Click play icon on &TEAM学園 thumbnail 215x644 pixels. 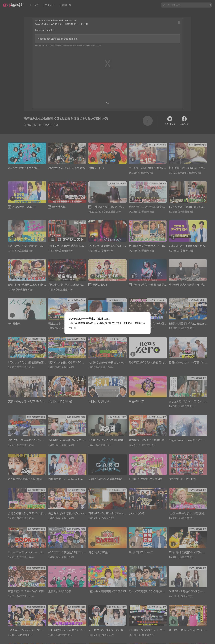pos(173,315)
